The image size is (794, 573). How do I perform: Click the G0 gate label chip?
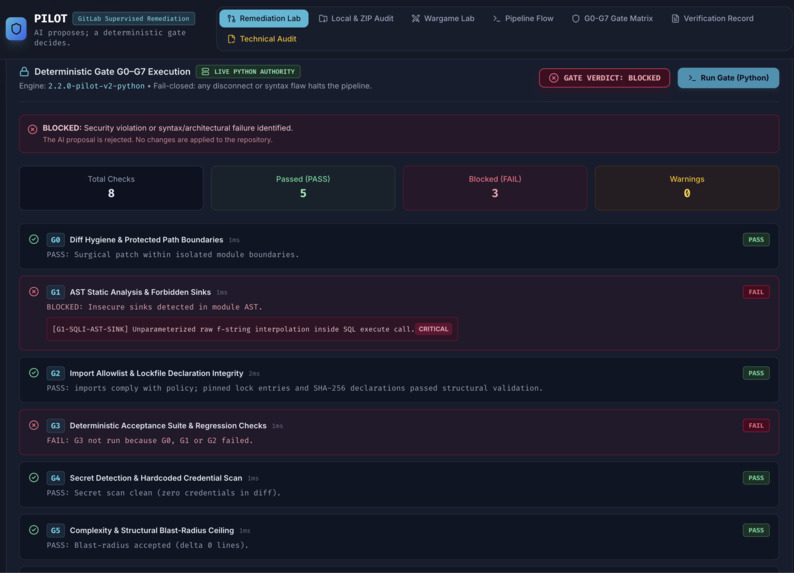coord(55,240)
